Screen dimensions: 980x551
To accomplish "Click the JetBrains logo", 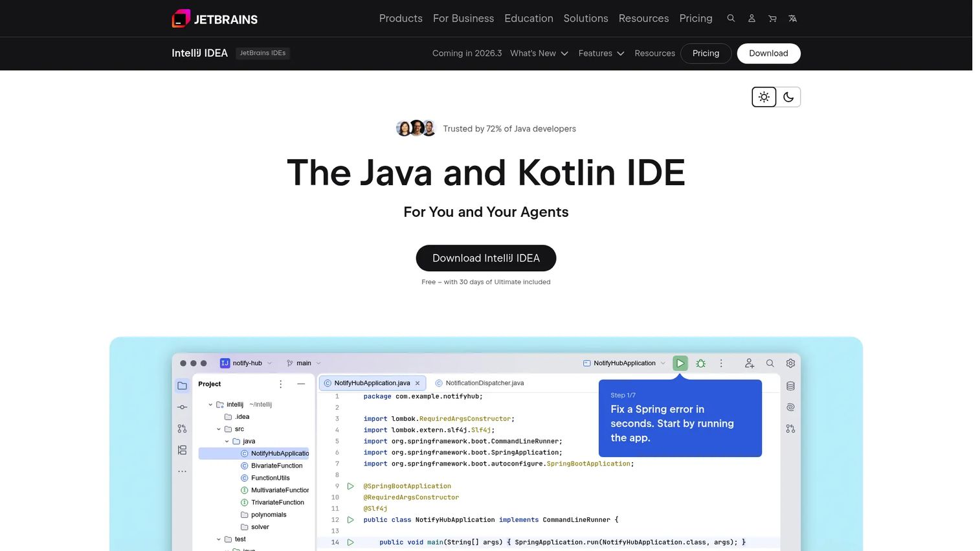I will tap(214, 19).
